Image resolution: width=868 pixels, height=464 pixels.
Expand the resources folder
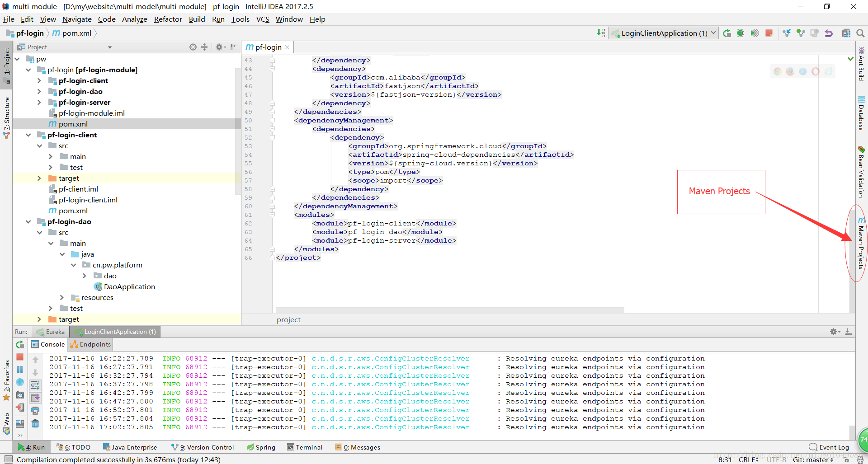coord(62,297)
